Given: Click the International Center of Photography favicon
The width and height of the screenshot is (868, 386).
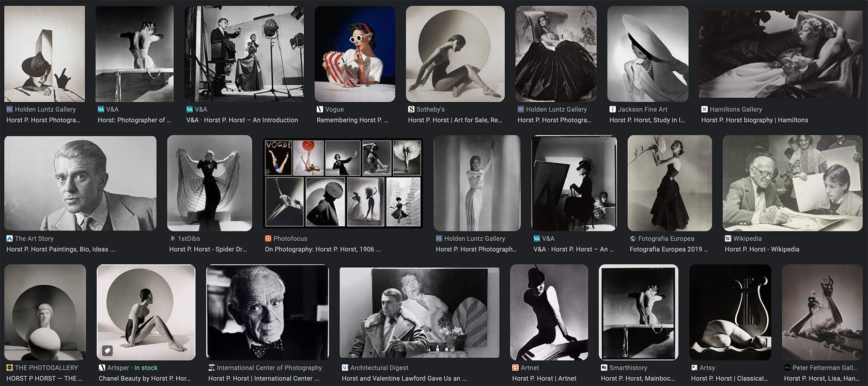Looking at the screenshot, I should coord(211,368).
